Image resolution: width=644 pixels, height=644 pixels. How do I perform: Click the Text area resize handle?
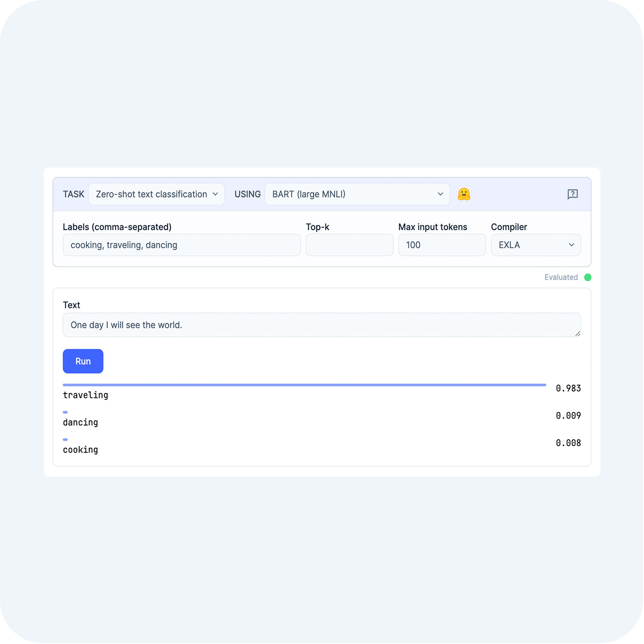point(577,334)
